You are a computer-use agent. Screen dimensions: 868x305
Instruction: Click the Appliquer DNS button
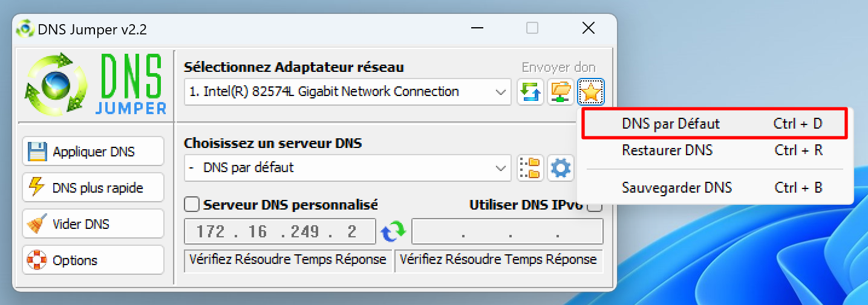pos(93,151)
